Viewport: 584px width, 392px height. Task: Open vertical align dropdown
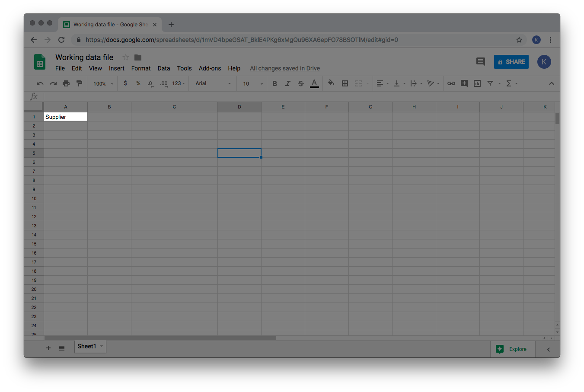[x=399, y=83]
